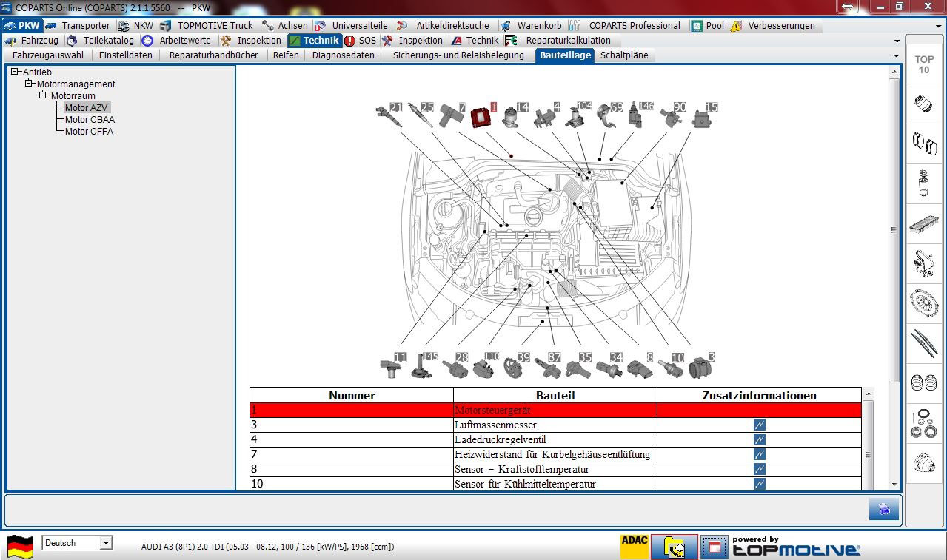Open overflow arrow of the Bauteillage tab row
This screenshot has width=947, height=560.
[x=897, y=55]
